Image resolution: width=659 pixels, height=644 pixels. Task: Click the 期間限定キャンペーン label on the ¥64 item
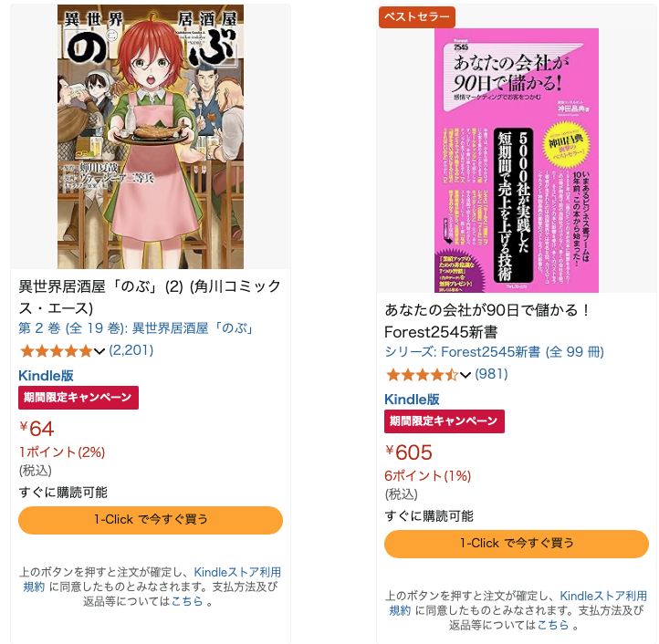coord(78,398)
